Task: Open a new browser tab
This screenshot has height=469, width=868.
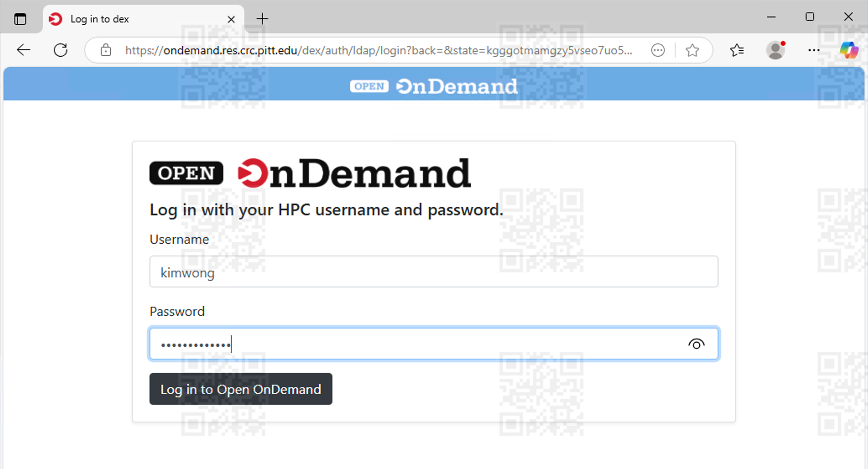Action: (262, 18)
